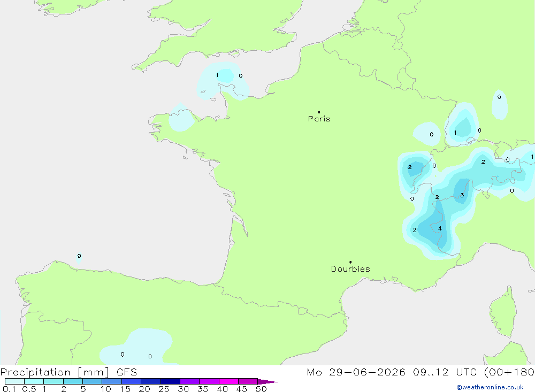Click the "35" legend scale label
The width and height of the screenshot is (535, 392).
pyautogui.click(x=203, y=389)
